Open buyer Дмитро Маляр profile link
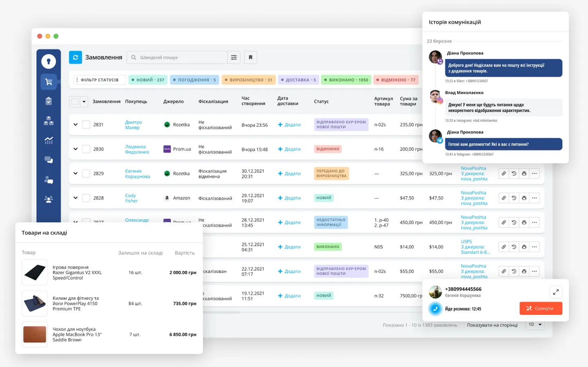 [133, 125]
